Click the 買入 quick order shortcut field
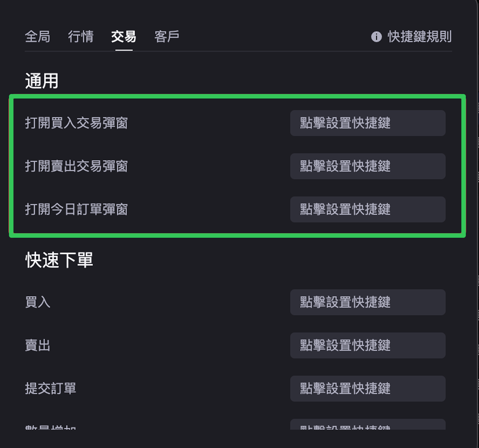Image resolution: width=479 pixels, height=448 pixels. (x=368, y=302)
